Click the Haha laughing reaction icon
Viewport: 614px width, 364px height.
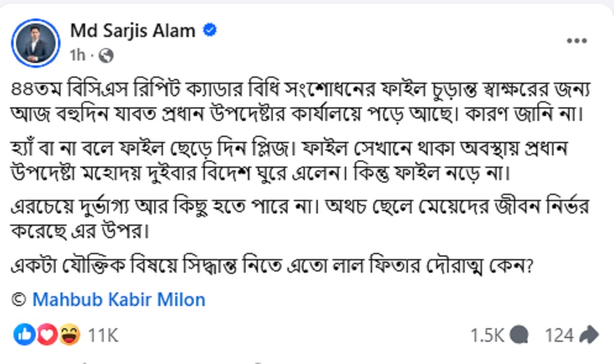click(69, 335)
